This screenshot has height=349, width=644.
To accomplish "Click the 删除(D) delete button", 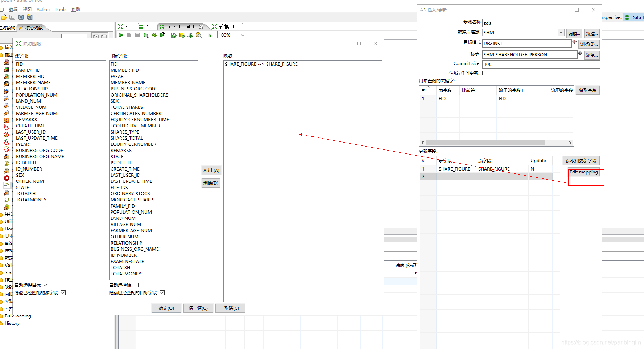I will coord(211,183).
